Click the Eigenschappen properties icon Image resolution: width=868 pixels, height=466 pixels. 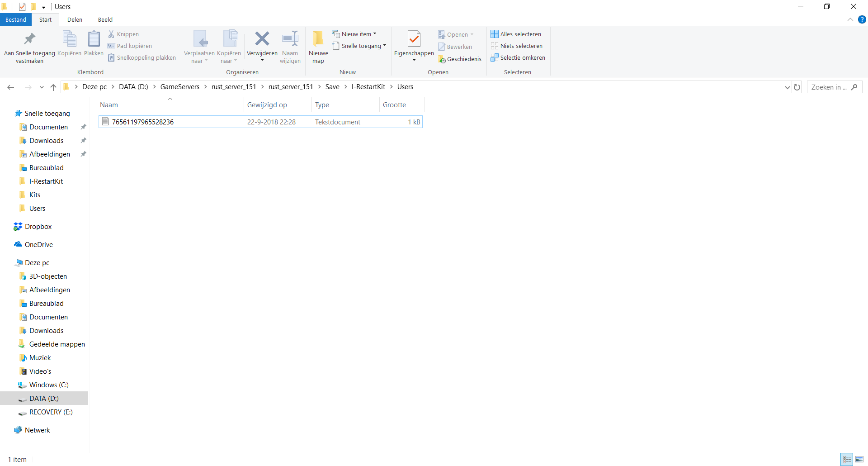point(414,39)
